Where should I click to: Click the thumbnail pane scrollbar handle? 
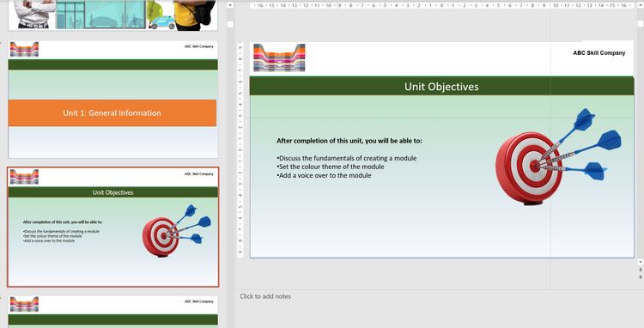coord(230,25)
